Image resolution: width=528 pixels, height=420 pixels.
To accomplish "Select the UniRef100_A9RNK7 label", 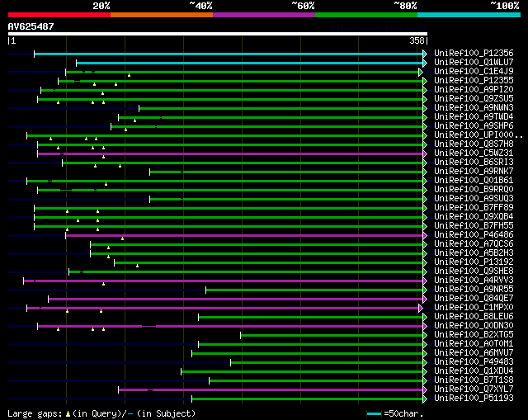I will tap(474, 172).
